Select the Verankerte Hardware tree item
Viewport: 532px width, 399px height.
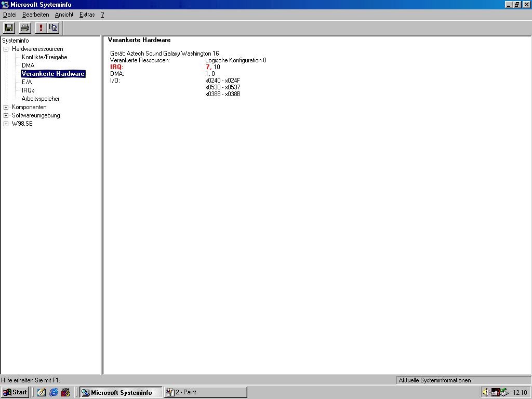click(x=53, y=74)
